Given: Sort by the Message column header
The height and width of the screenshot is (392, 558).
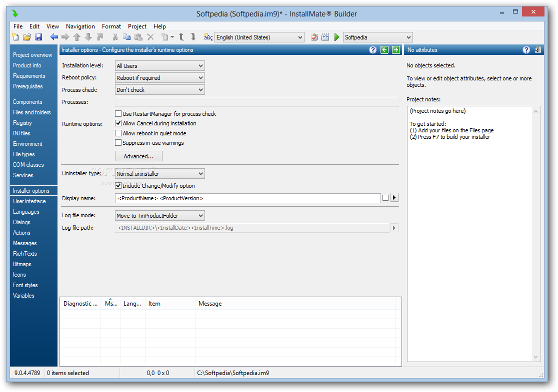Looking at the screenshot, I should tap(295, 304).
